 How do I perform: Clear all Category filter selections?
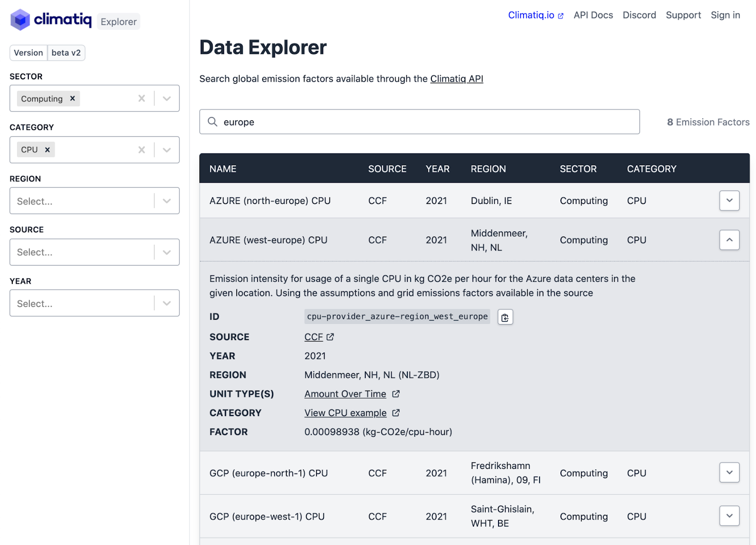point(141,150)
